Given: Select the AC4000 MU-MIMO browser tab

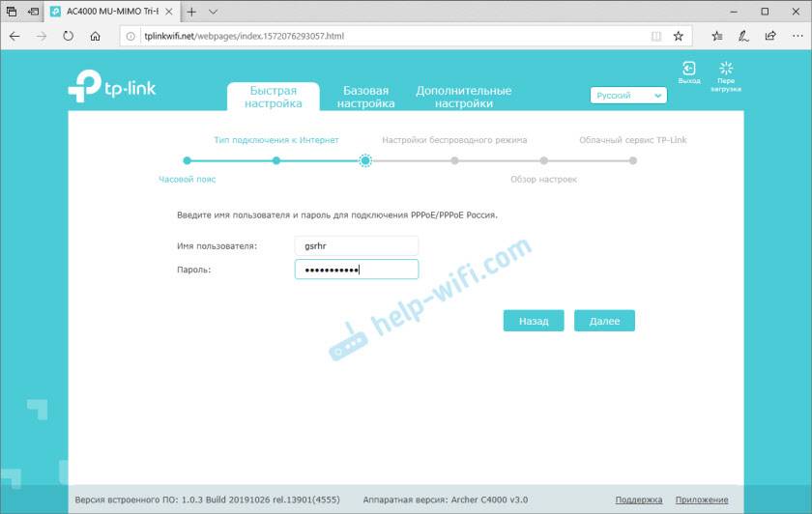Looking at the screenshot, I should click(112, 12).
